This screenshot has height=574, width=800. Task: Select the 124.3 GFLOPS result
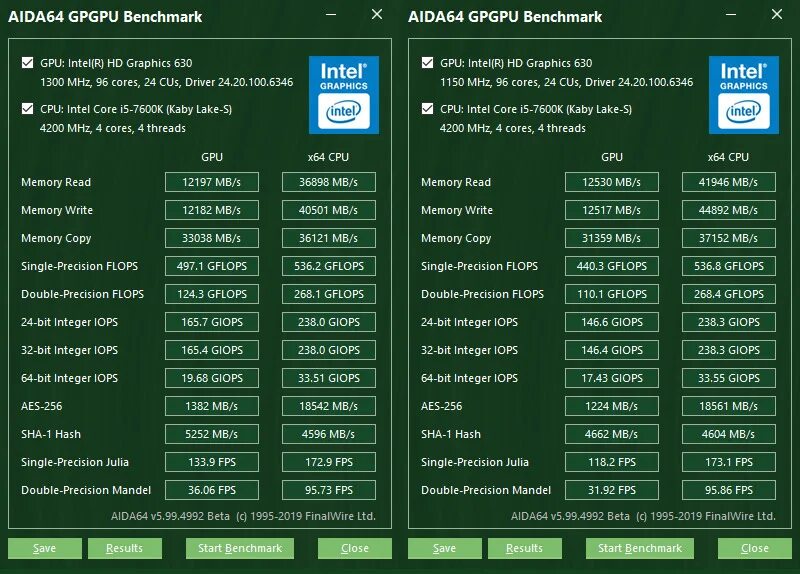212,294
